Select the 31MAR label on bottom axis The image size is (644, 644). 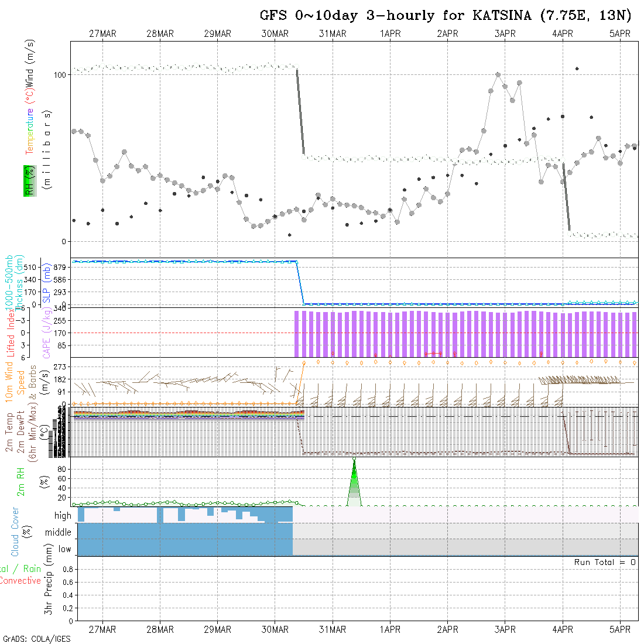333,629
